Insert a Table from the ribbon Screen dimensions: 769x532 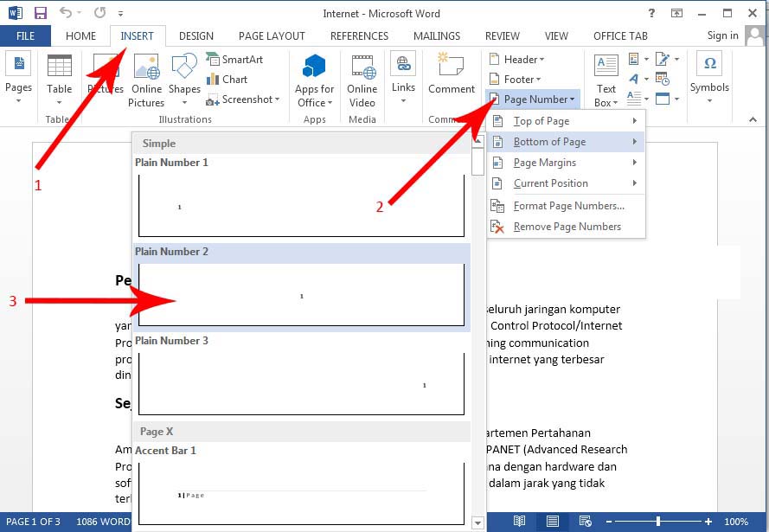[x=60, y=80]
